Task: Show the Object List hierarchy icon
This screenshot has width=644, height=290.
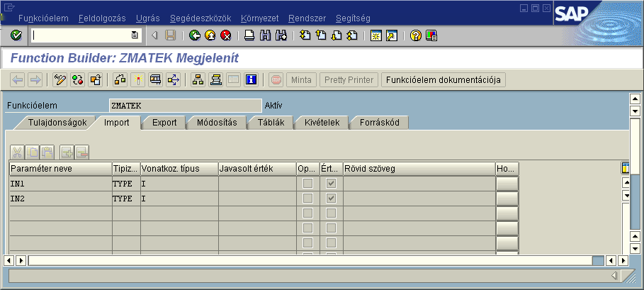Action: (198, 79)
